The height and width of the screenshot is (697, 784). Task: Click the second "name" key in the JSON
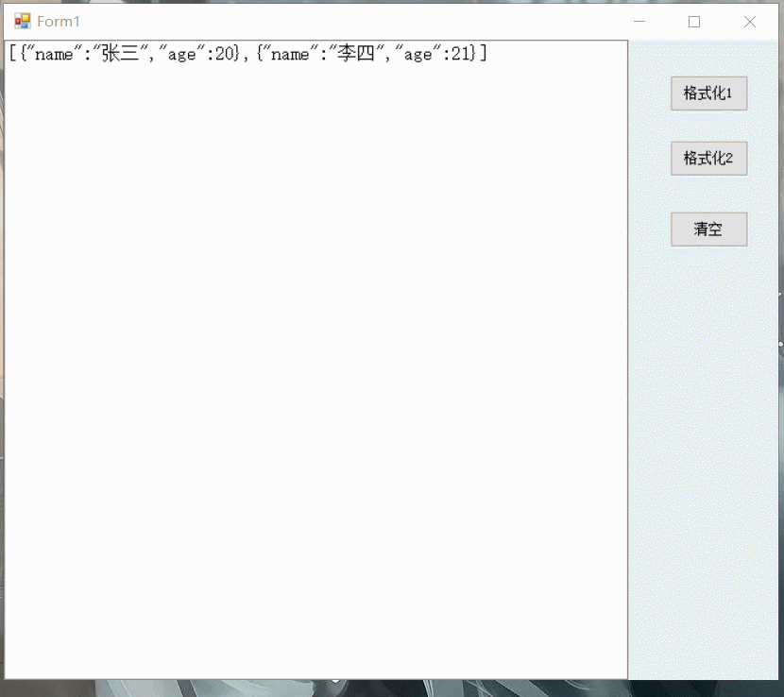tap(289, 54)
